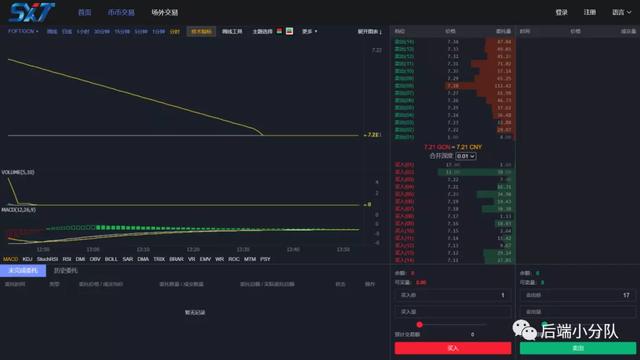Expand the 更多 more dropdown

(309, 31)
